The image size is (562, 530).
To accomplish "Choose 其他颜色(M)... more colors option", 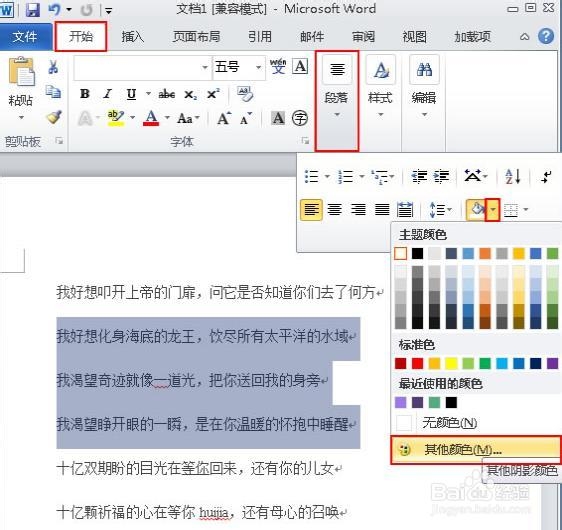I will coord(476,450).
